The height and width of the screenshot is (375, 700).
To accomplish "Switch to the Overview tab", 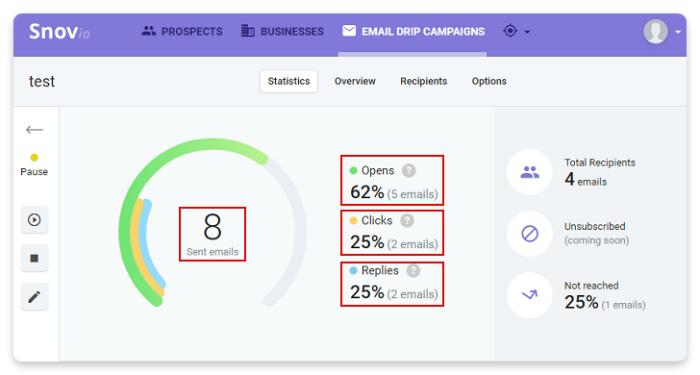I will [355, 81].
